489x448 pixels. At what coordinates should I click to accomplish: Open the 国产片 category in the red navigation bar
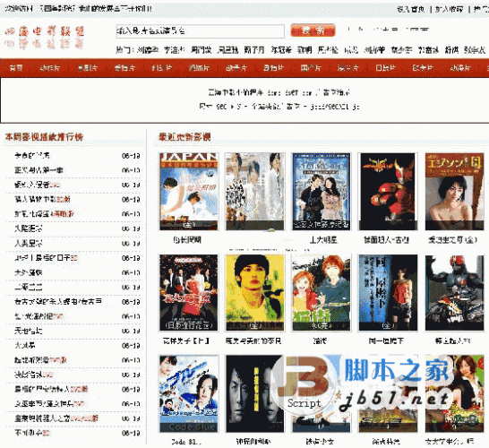point(311,68)
